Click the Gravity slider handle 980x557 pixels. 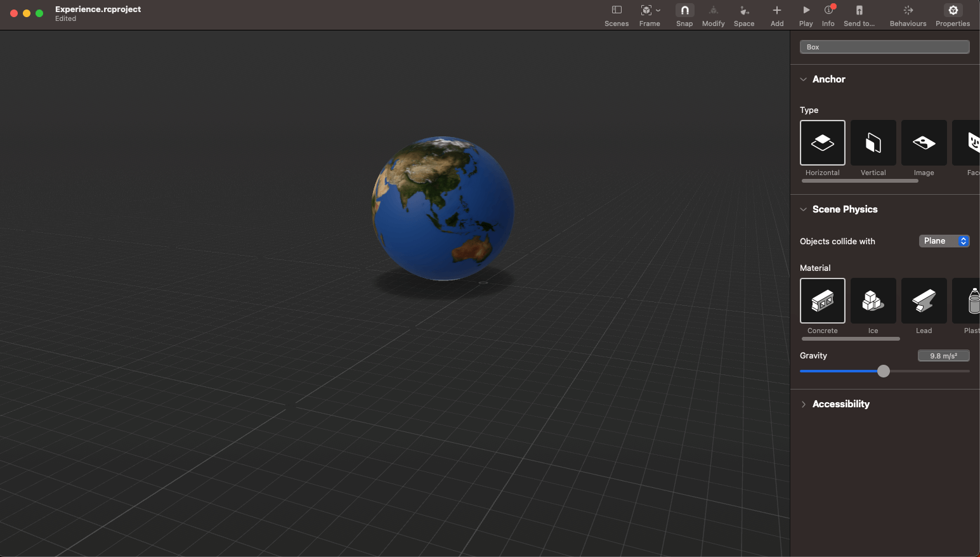[x=884, y=371]
